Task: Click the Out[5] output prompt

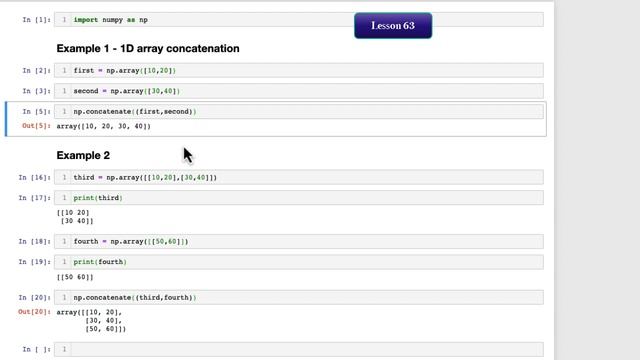Action: pos(36,126)
